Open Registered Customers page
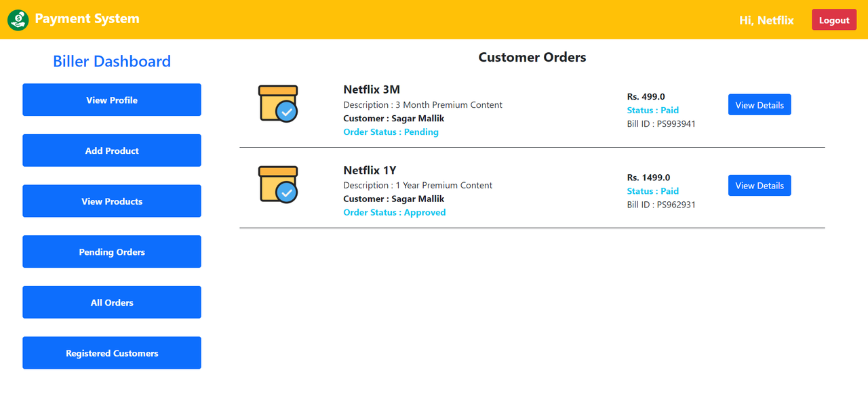The width and height of the screenshot is (868, 406). (x=112, y=353)
